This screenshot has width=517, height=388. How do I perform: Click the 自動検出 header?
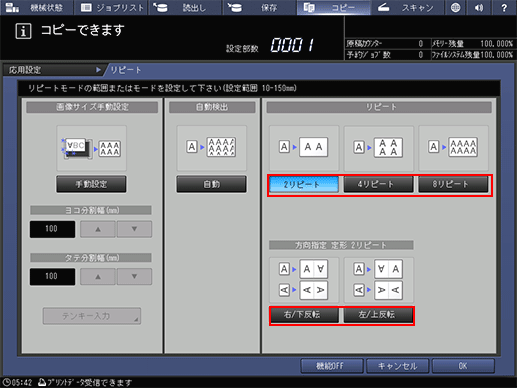[x=212, y=107]
